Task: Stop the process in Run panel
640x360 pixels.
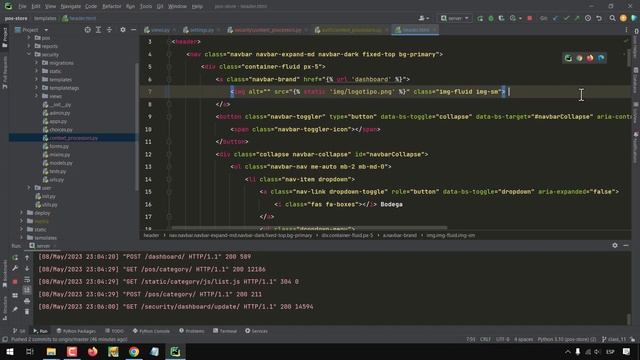Action: point(15,282)
